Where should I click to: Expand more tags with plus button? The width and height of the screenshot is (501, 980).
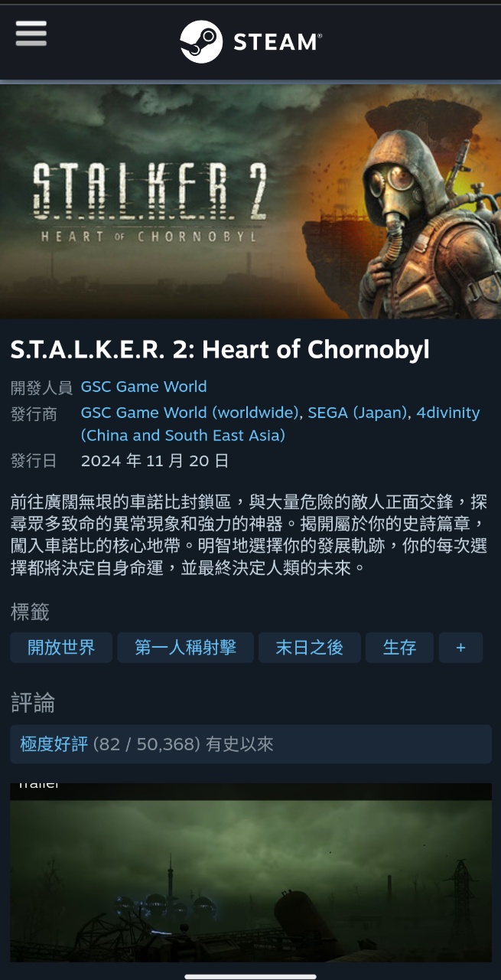460,648
